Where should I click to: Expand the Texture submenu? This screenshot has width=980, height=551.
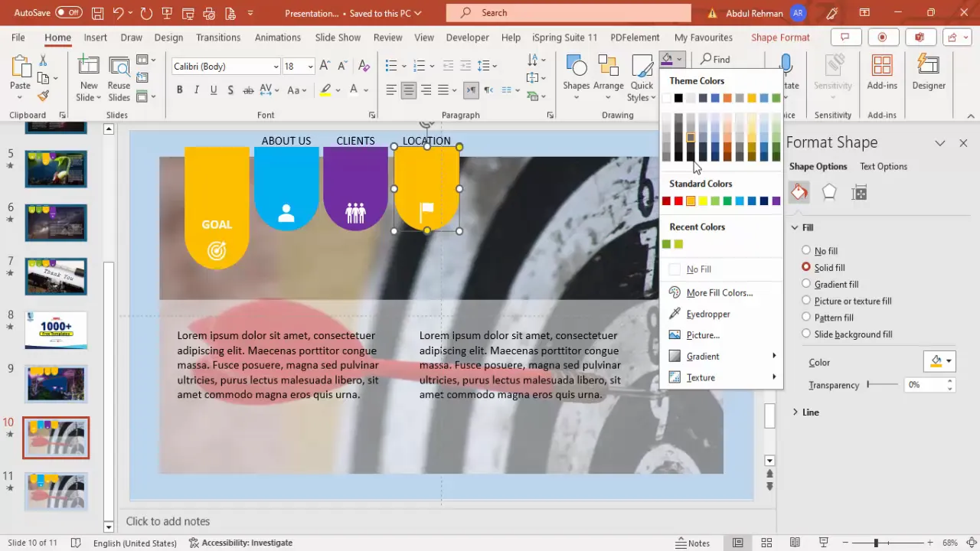tap(720, 377)
